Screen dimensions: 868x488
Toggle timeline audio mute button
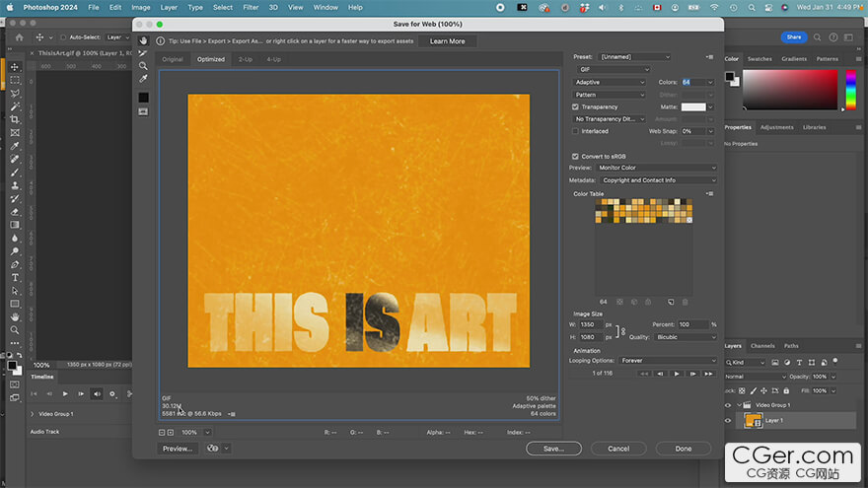[97, 394]
